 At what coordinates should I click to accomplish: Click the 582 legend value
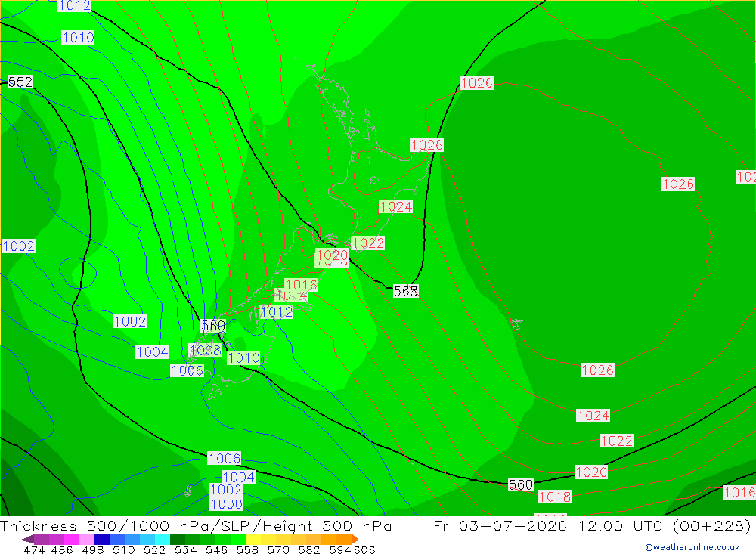tap(309, 549)
